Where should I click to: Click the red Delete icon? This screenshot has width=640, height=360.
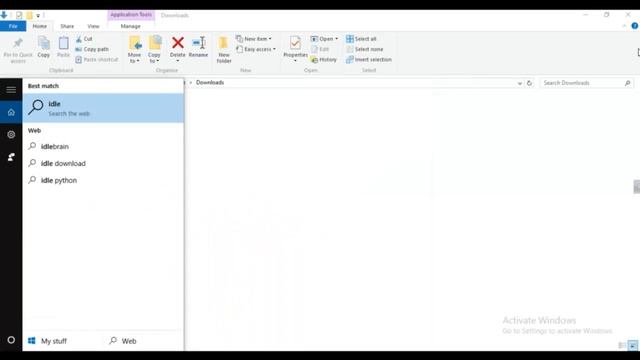point(178,42)
